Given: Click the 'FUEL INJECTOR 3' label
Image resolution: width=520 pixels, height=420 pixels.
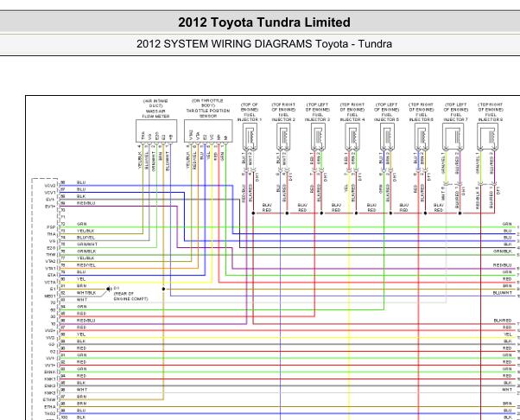Looking at the screenshot, I should [318, 117].
